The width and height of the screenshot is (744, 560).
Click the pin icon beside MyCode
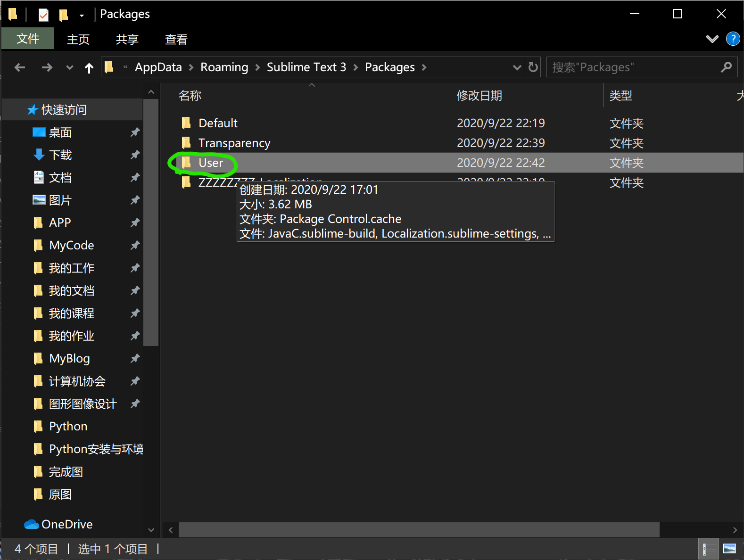click(135, 245)
